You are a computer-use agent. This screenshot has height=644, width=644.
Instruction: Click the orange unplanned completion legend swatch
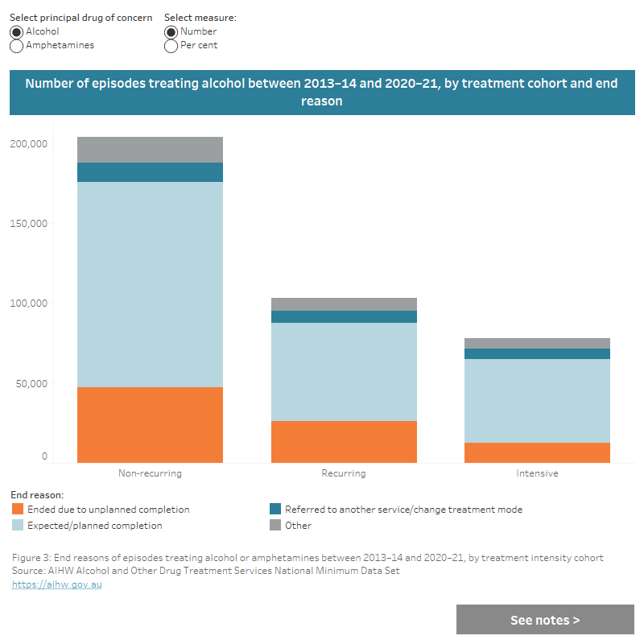point(19,509)
